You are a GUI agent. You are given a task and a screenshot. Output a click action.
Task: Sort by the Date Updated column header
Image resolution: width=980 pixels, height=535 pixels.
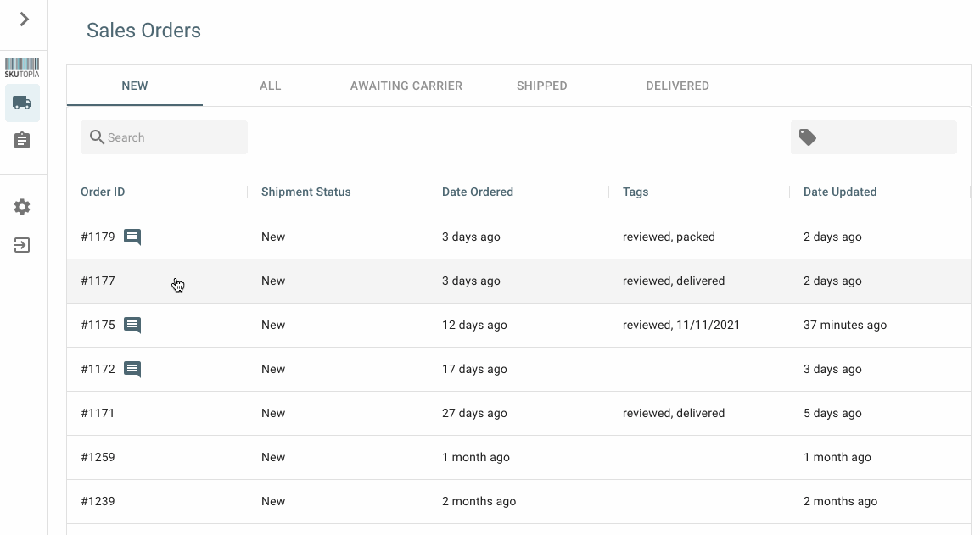(840, 192)
